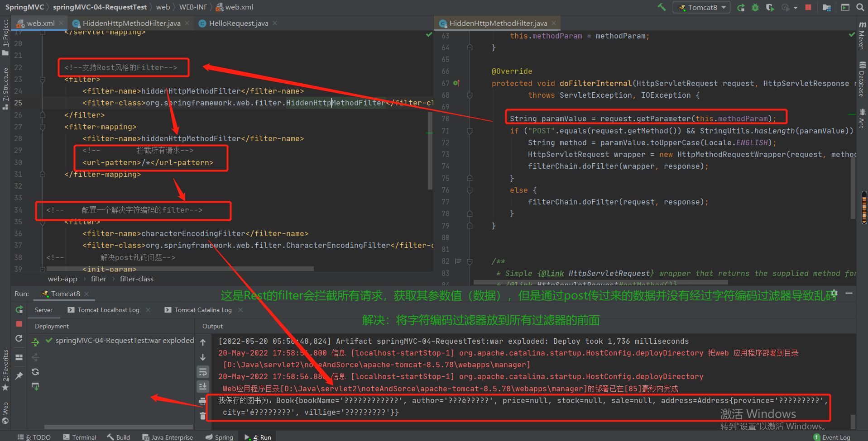Screen dimensions: 868x441
Task: Toggle the Project tool window tab
Action: pyautogui.click(x=5, y=37)
